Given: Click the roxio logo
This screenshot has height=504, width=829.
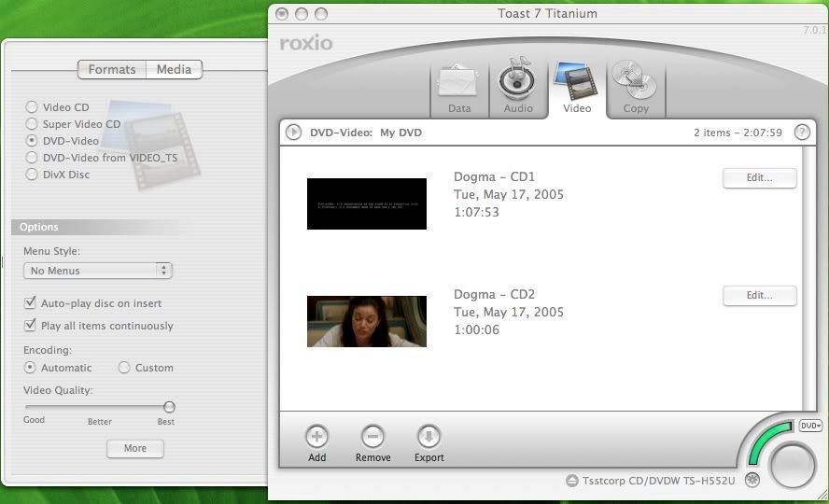Looking at the screenshot, I should point(306,43).
